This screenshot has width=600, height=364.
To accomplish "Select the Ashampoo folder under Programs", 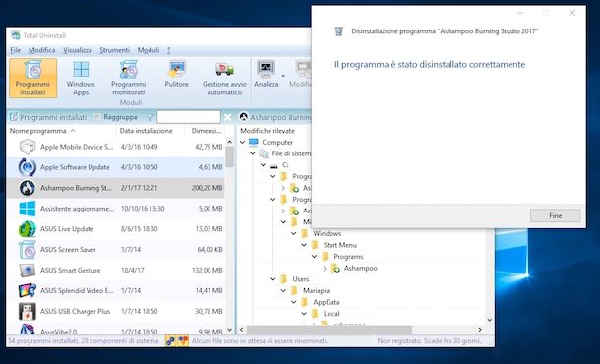I will pyautogui.click(x=360, y=268).
